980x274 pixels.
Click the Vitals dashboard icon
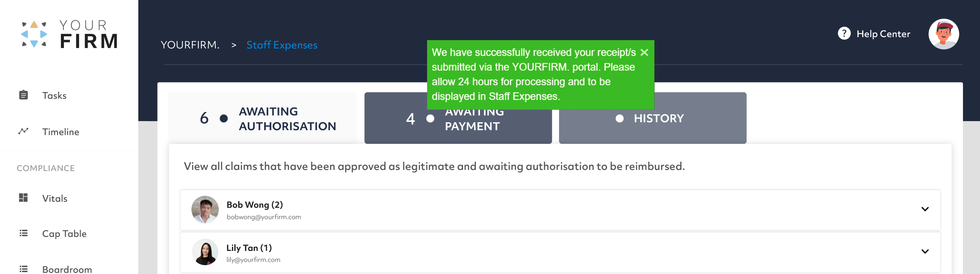click(23, 198)
